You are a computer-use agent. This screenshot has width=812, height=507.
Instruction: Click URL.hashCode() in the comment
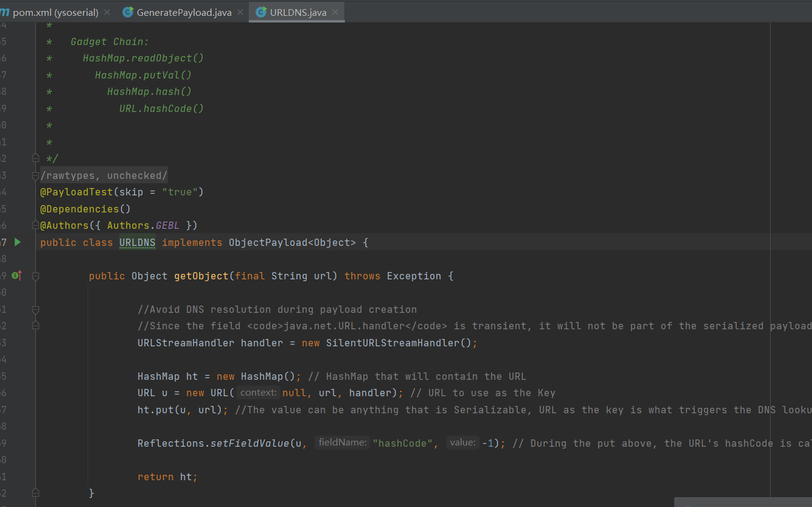(x=162, y=108)
